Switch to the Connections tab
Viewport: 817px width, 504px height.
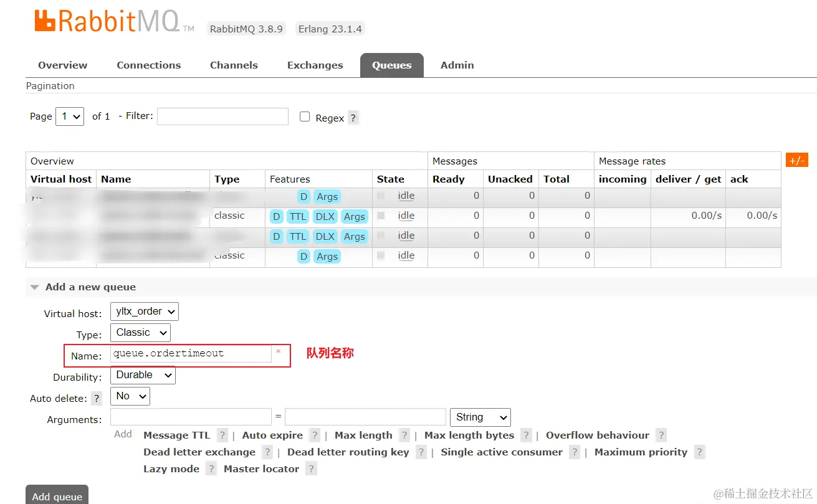tap(149, 65)
